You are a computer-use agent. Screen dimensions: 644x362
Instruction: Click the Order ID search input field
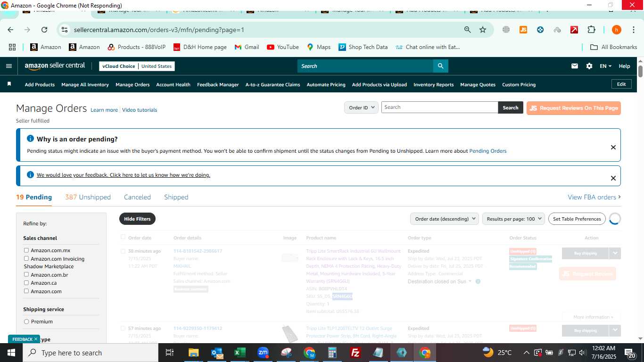(439, 107)
